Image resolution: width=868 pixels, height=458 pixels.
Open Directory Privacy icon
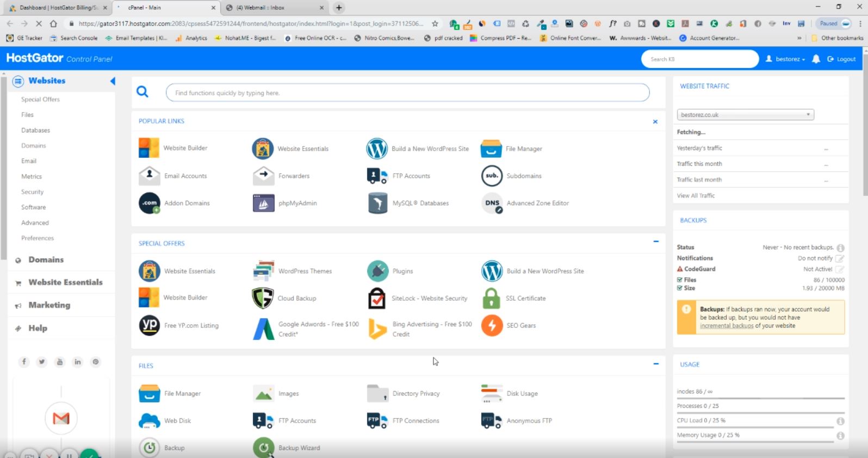pyautogui.click(x=377, y=393)
